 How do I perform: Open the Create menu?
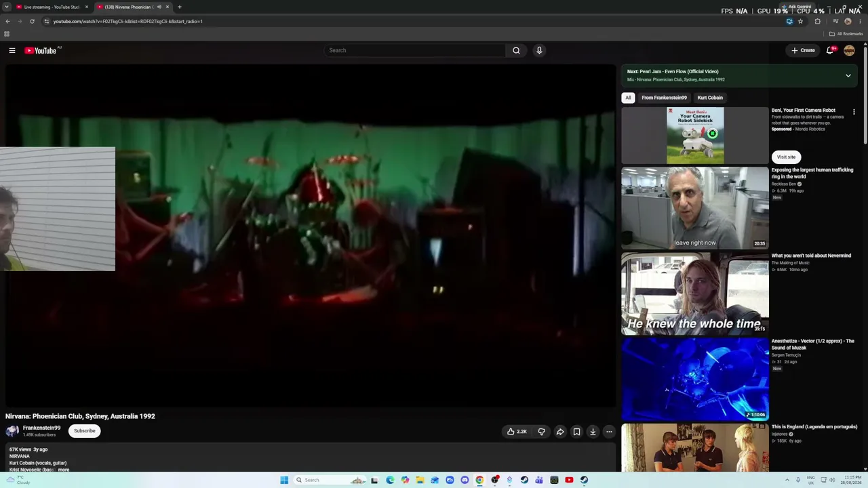pos(804,50)
